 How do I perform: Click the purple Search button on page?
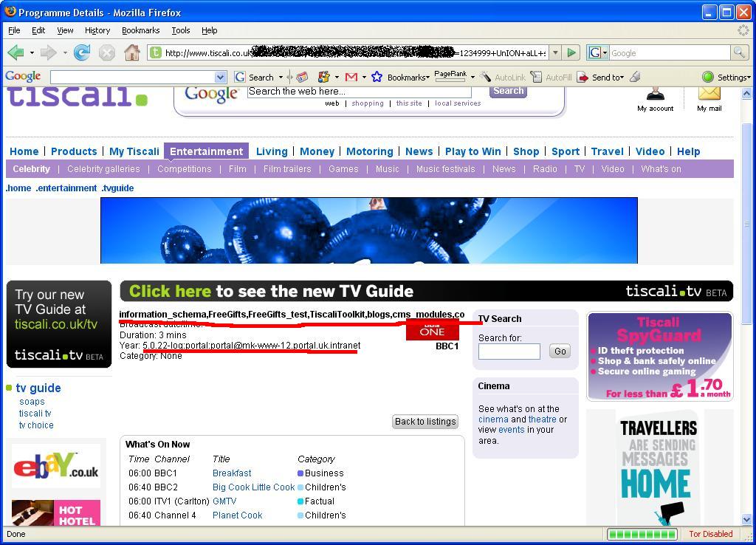[508, 91]
